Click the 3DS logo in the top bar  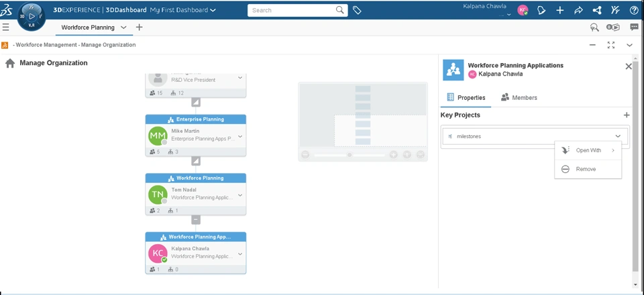point(6,10)
